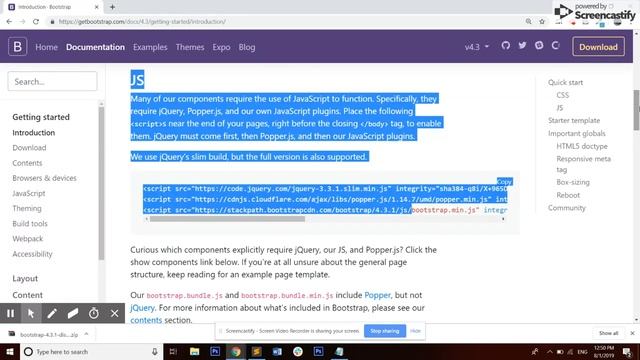This screenshot has height=360, width=640.
Task: Jump to Starter template section
Action: [x=574, y=120]
